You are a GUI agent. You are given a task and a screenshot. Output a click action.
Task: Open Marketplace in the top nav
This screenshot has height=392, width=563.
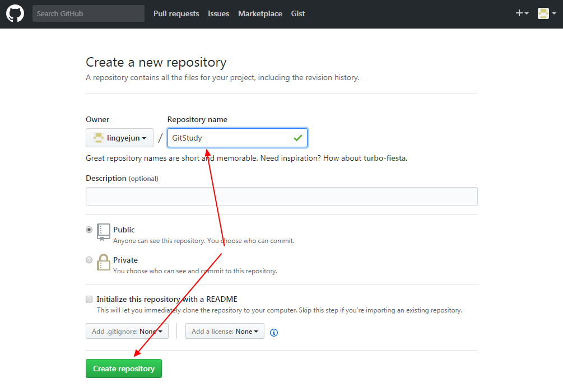tap(260, 13)
